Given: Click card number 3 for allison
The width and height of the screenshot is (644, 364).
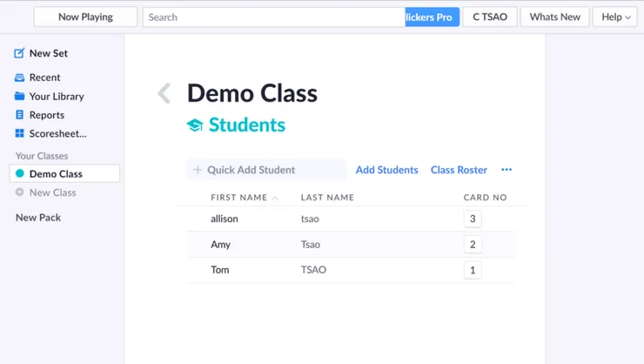Looking at the screenshot, I should click(x=473, y=219).
